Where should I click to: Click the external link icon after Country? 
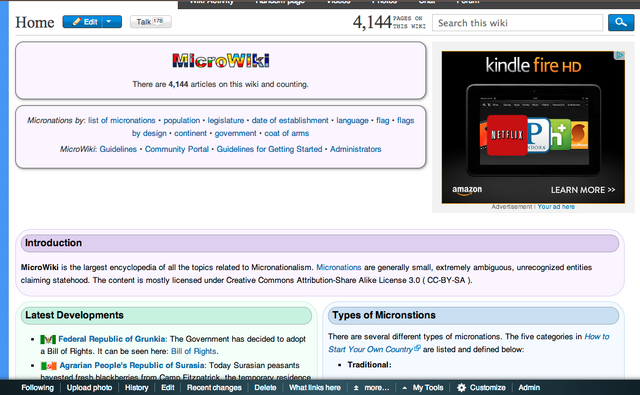(x=417, y=348)
